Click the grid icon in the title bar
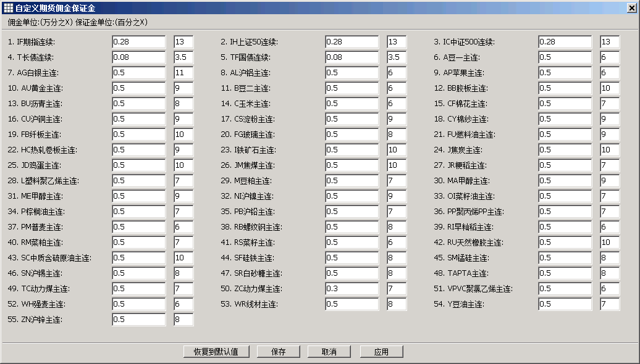The width and height of the screenshot is (640, 364). (x=8, y=7)
